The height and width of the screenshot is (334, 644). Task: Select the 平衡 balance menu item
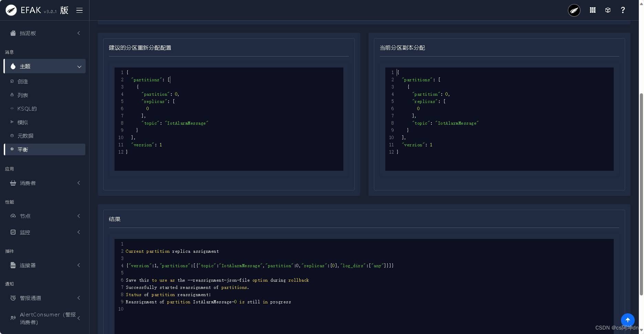(23, 149)
